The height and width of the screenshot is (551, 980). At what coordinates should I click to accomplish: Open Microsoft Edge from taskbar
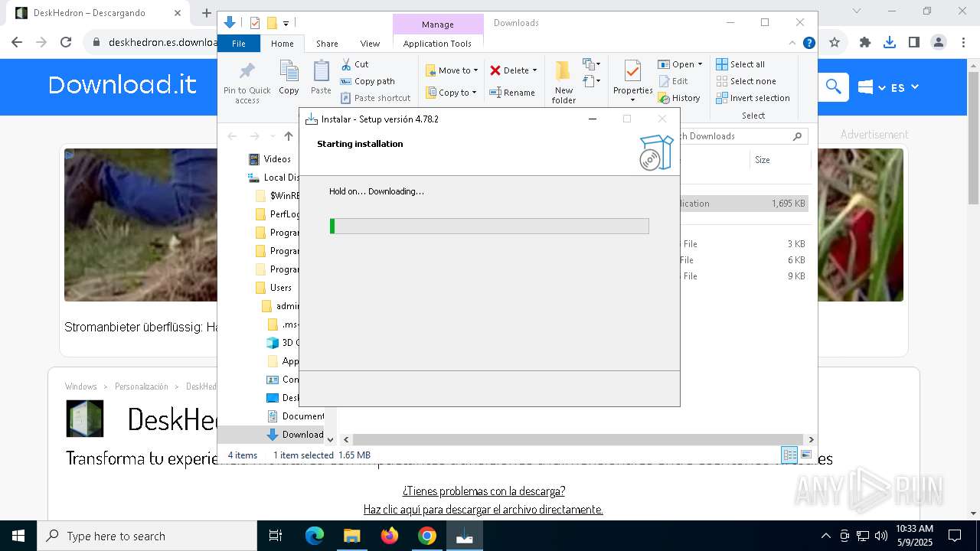[315, 536]
